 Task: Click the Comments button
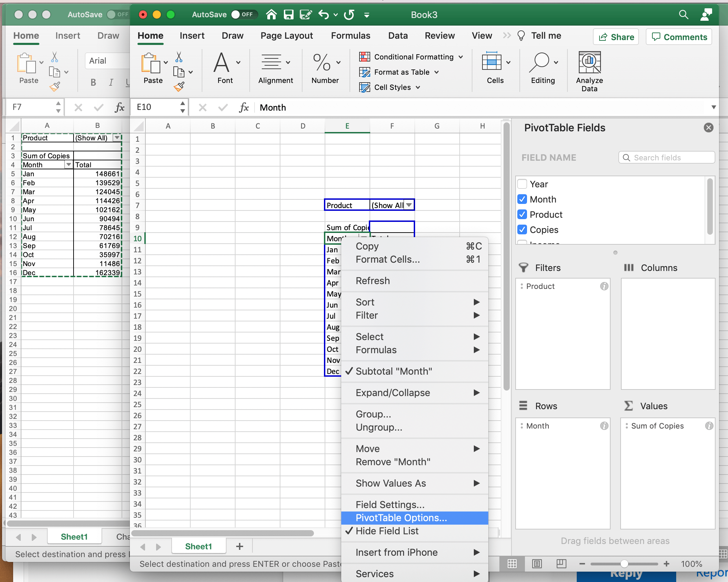coord(679,37)
